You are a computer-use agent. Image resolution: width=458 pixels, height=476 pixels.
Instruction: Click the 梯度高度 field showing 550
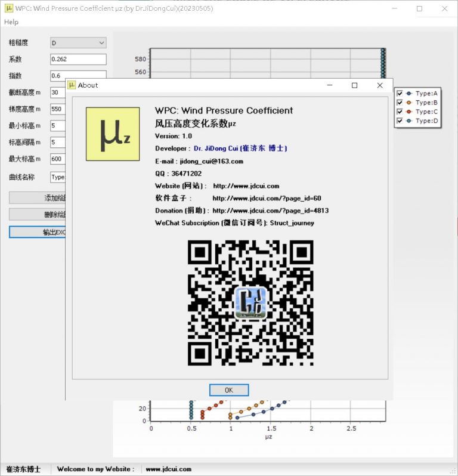pyautogui.click(x=57, y=109)
